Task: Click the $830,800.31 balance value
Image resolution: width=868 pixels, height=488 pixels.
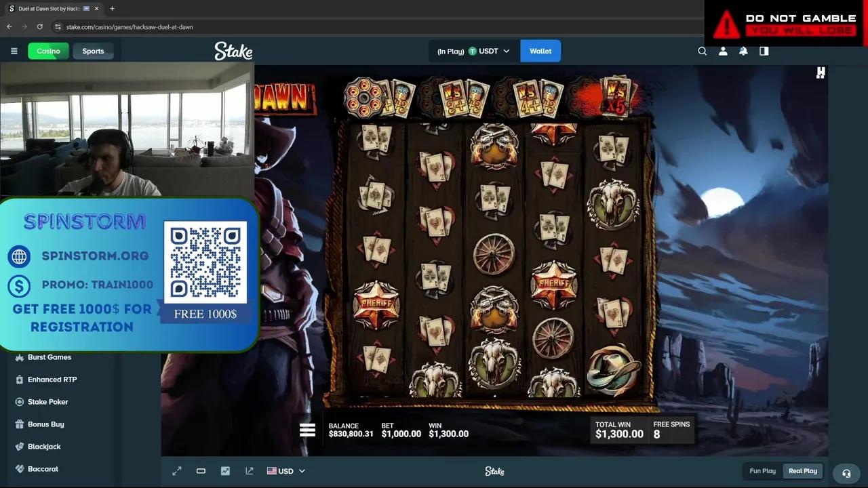Action: (x=351, y=434)
